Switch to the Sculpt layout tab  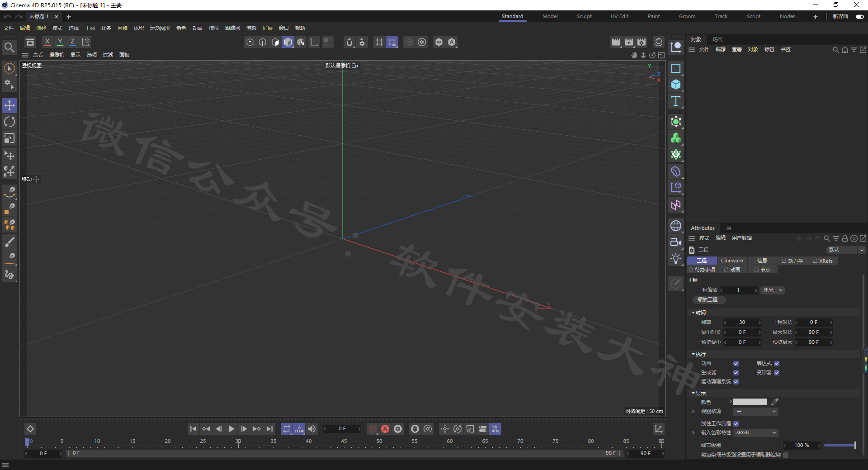[584, 16]
